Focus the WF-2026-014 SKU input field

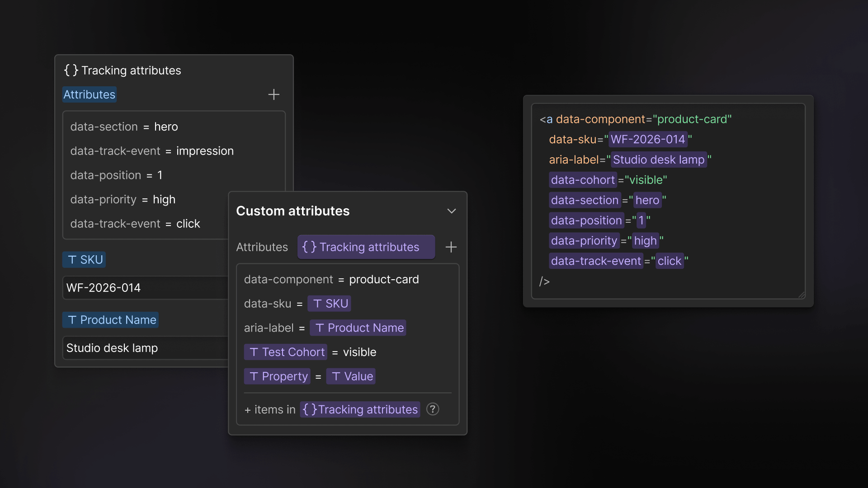(x=146, y=288)
